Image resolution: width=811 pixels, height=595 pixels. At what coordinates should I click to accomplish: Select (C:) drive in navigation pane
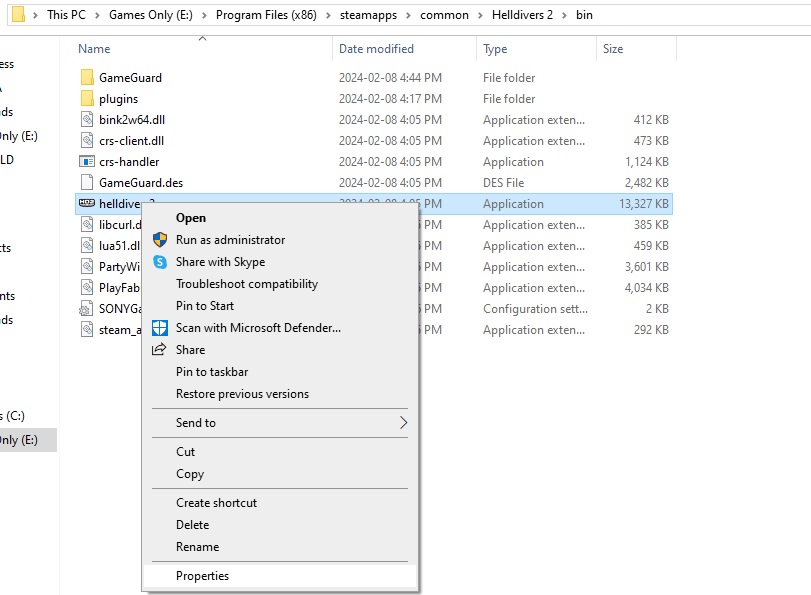(12, 416)
